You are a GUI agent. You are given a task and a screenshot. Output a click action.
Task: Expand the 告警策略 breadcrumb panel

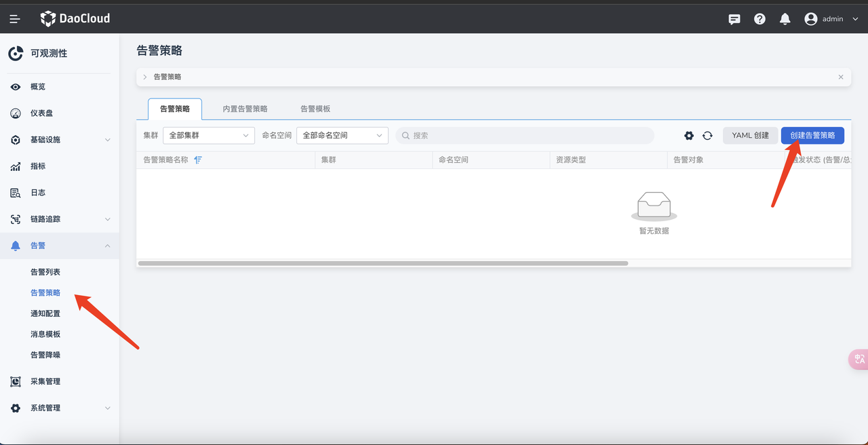[145, 77]
